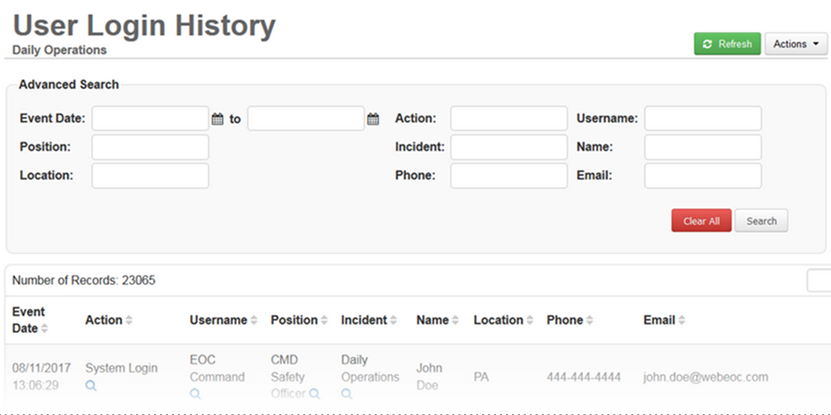Open the Event Date end calendar picker

[373, 119]
